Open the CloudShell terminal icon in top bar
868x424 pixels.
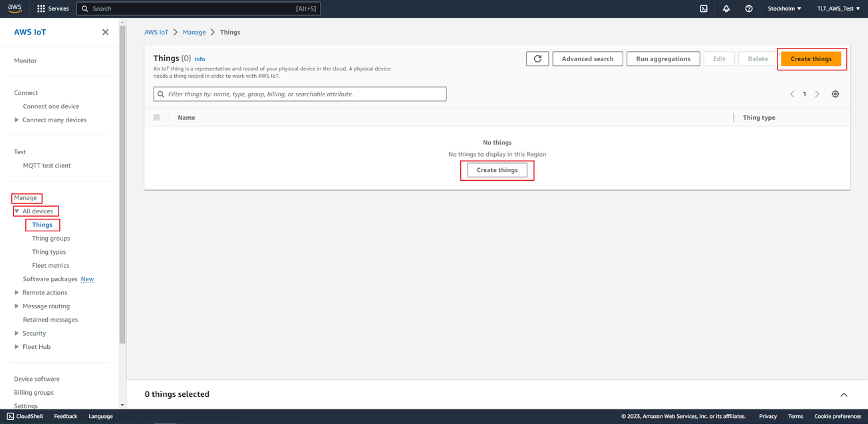pos(704,9)
